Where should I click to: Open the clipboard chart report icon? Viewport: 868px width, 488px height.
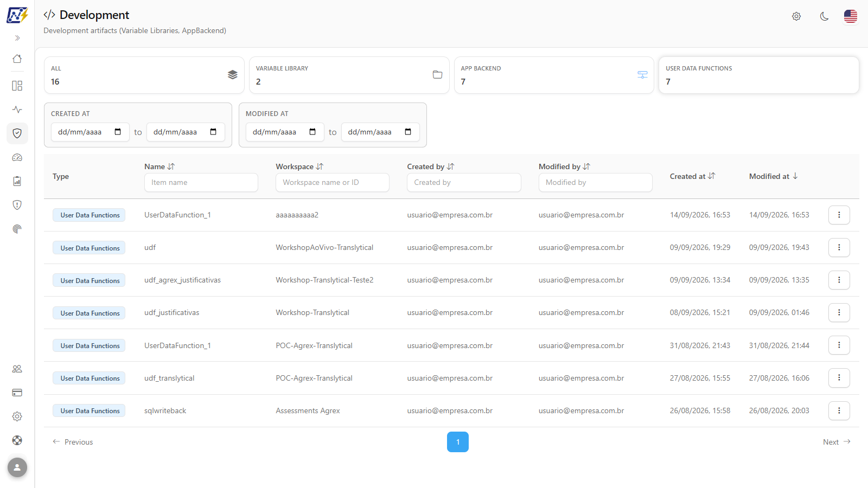(17, 181)
